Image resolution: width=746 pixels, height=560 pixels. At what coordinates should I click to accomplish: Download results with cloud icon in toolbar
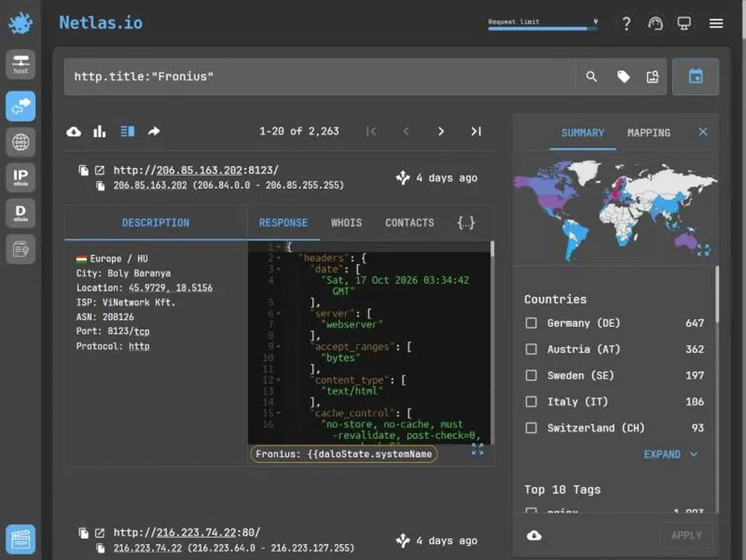coord(74,131)
